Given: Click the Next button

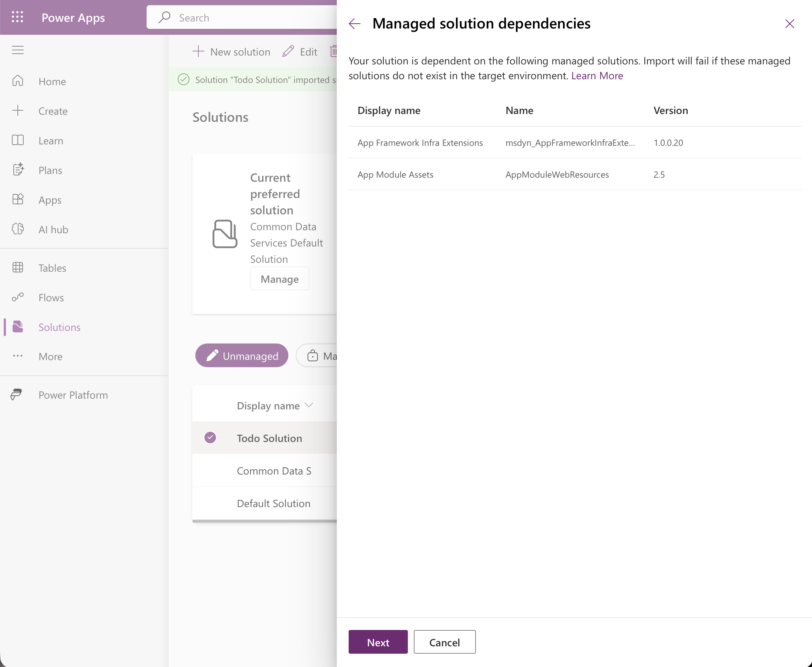Looking at the screenshot, I should 378,642.
